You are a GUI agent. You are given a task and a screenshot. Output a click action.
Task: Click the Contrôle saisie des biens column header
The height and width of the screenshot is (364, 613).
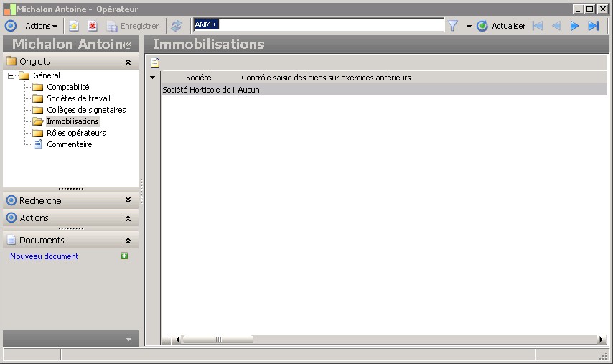pos(326,78)
